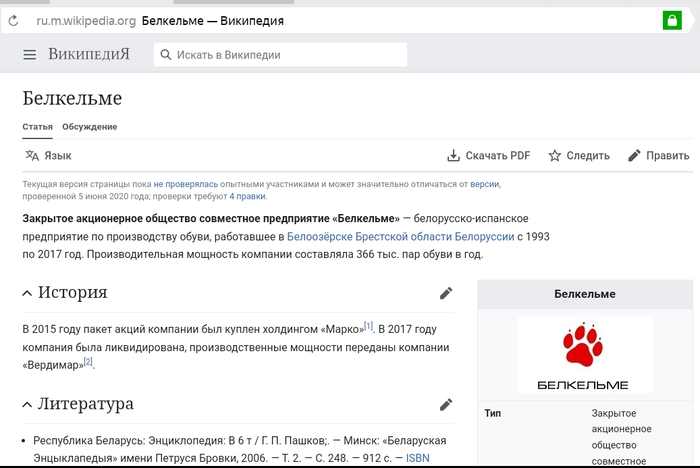Click the Белкельме page heading
The width and height of the screenshot is (700, 468).
(72, 98)
